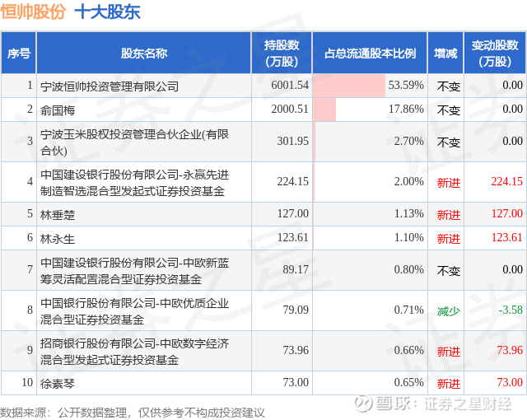
Task: Select shareholder 林永生
Action: pyautogui.click(x=58, y=239)
